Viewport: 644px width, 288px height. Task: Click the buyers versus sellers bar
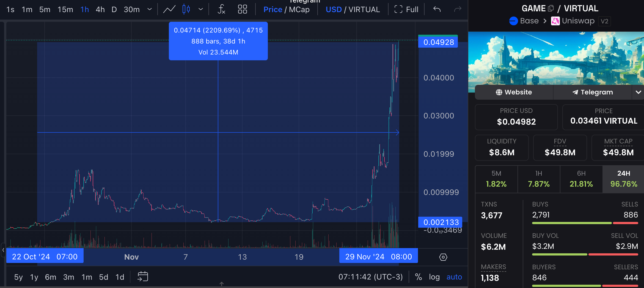(x=585, y=286)
